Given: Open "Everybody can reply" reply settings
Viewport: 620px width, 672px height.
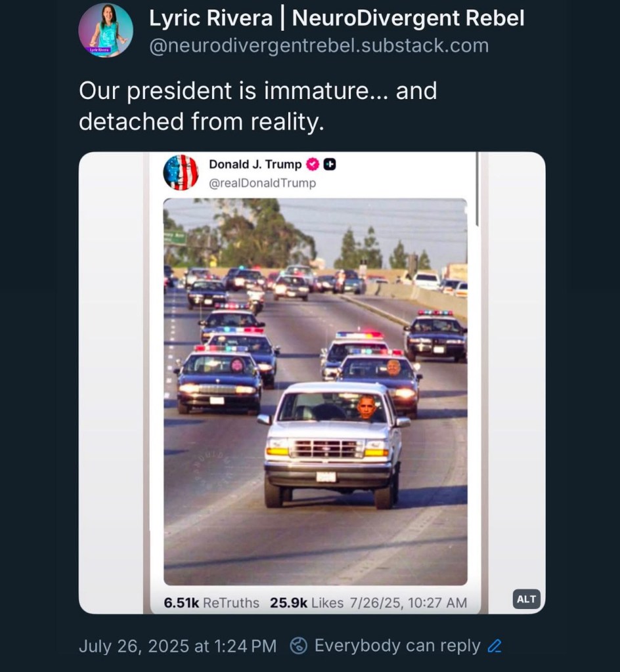Looking at the screenshot, I should (x=397, y=646).
